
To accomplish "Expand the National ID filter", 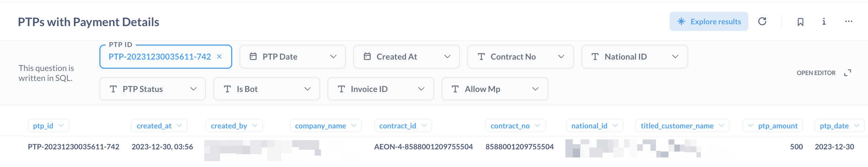I will (634, 57).
